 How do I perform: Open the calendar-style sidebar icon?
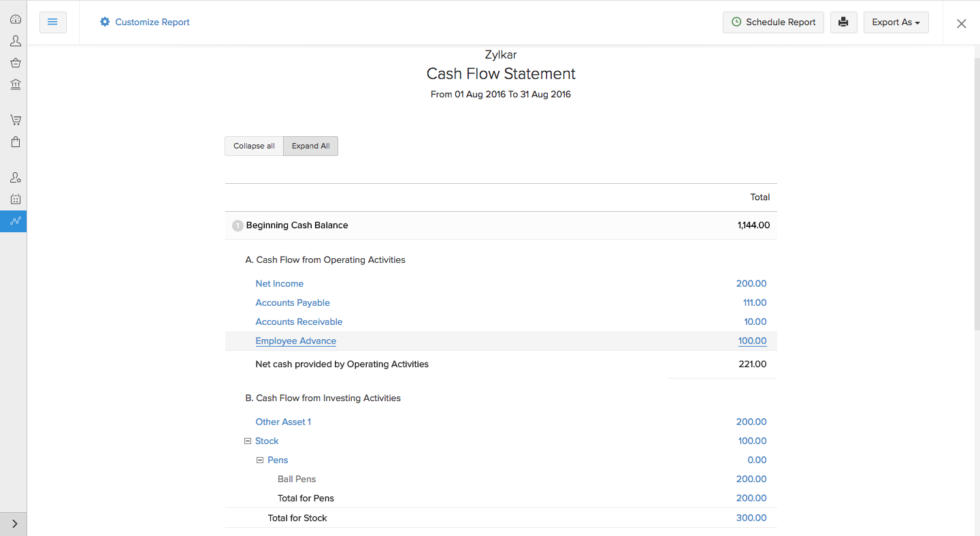coord(15,200)
